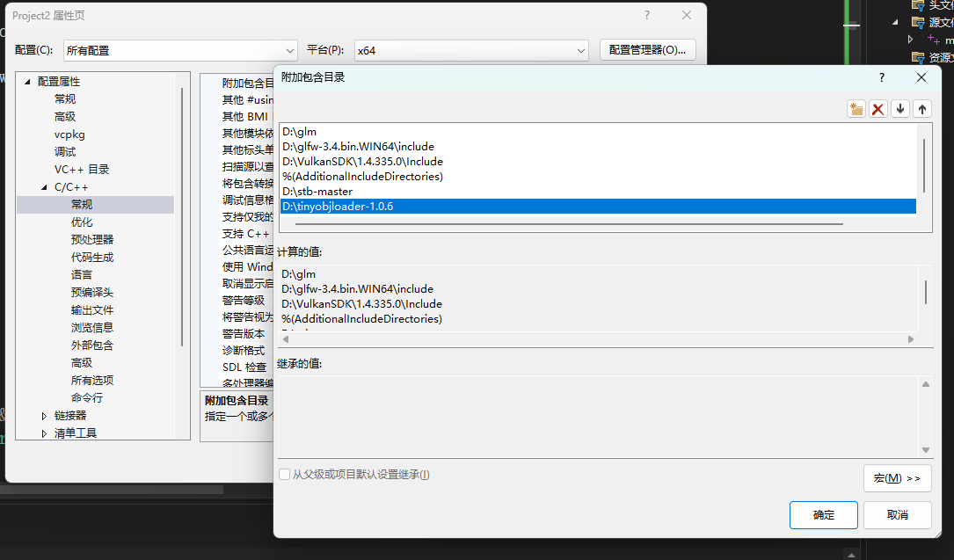Select 命令行 tree item
This screenshot has width=954, height=560.
pos(86,398)
